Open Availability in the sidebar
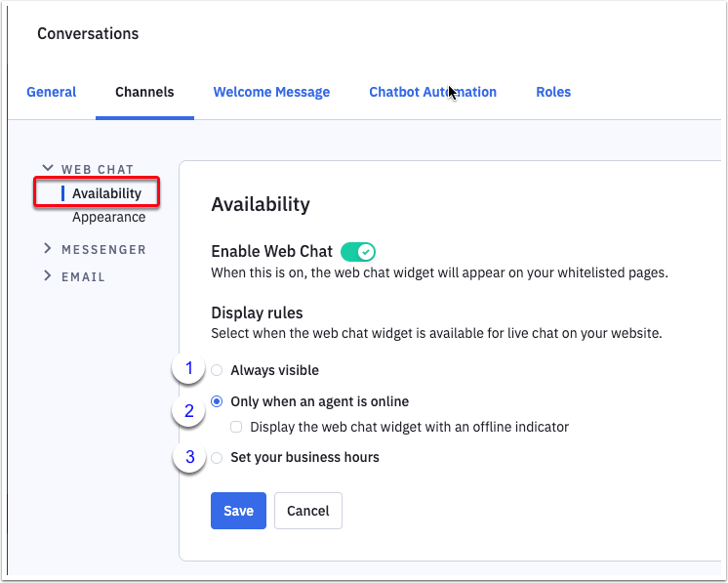Viewport: 728px width, 583px height. 106,193
